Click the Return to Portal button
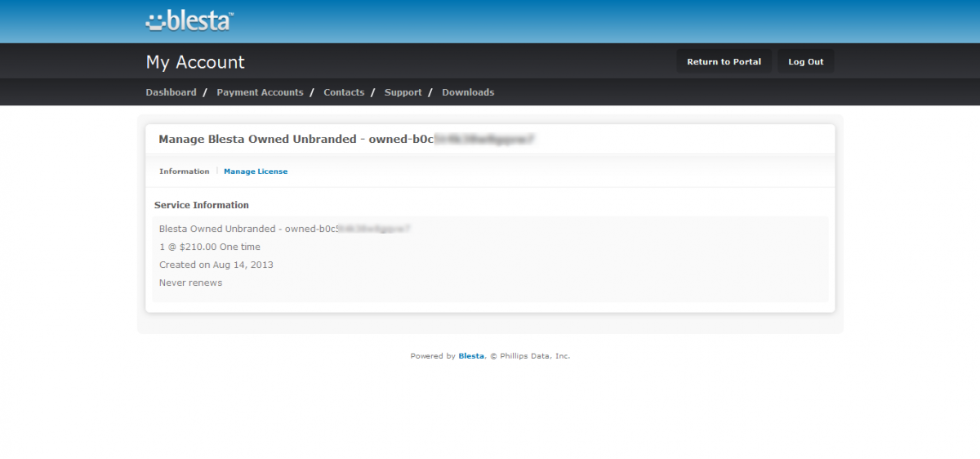Image resolution: width=980 pixels, height=459 pixels. (724, 61)
